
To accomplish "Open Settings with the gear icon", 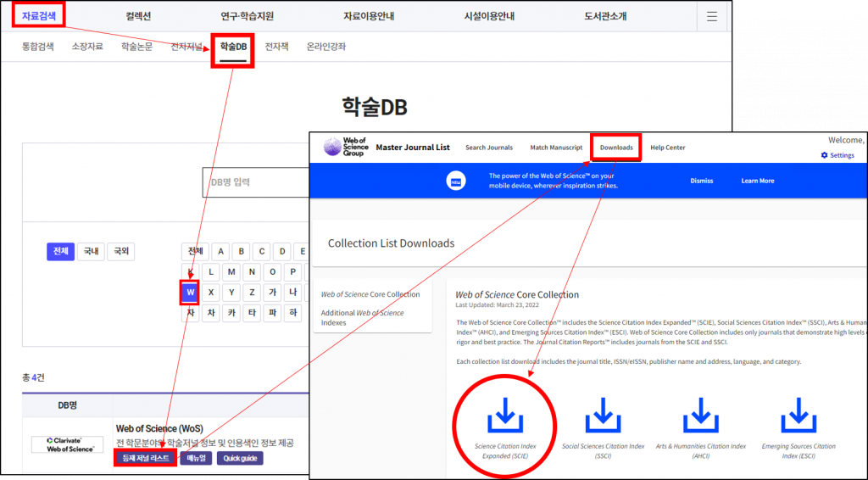I will tap(837, 155).
